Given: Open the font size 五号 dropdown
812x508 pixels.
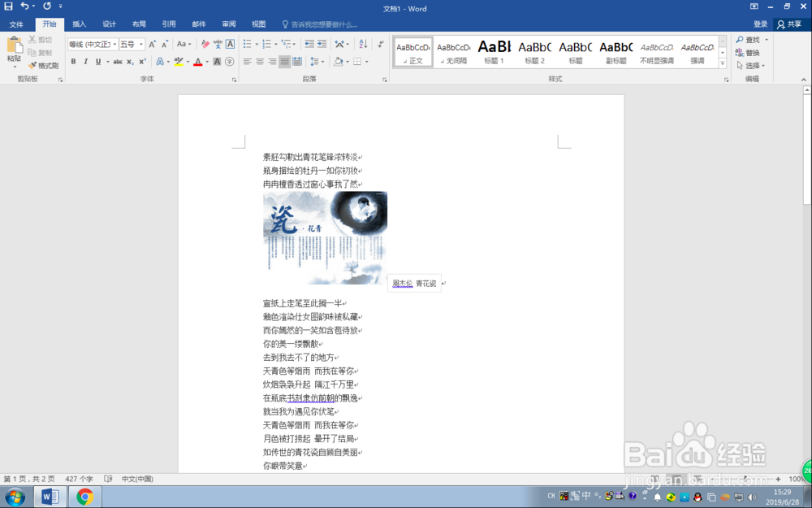Looking at the screenshot, I should 140,44.
